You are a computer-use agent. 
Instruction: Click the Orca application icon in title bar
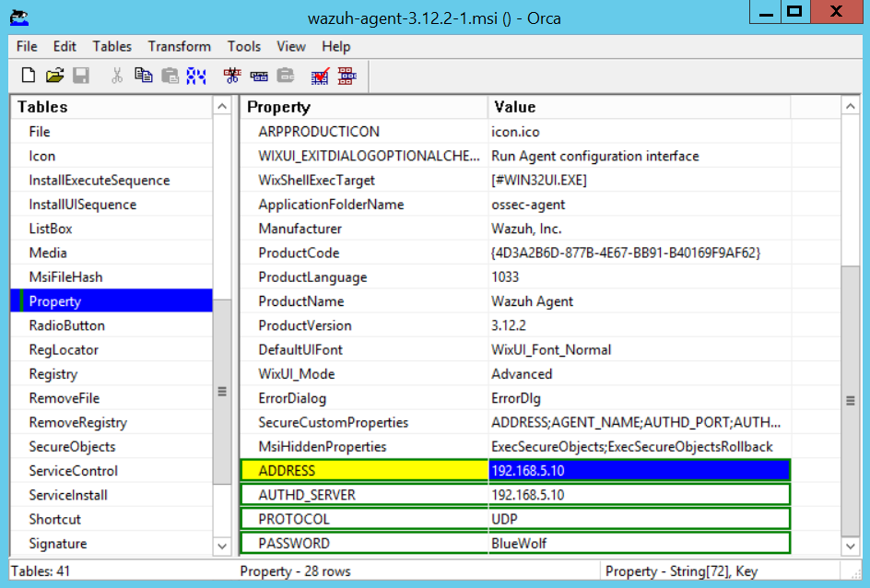click(x=19, y=18)
